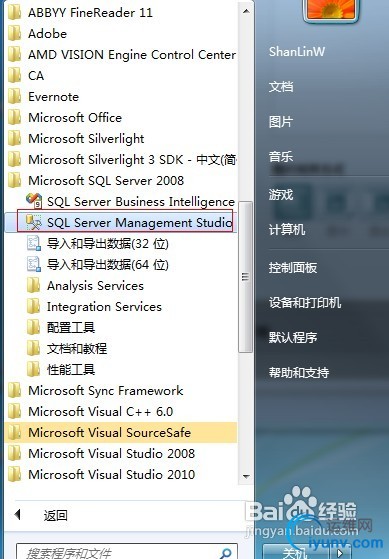The height and width of the screenshot is (559, 389).
Task: Click the search magnifier icon
Action: click(225, 553)
